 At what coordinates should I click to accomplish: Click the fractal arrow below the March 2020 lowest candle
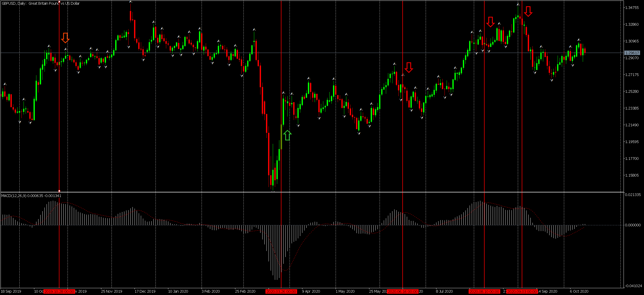(273, 191)
